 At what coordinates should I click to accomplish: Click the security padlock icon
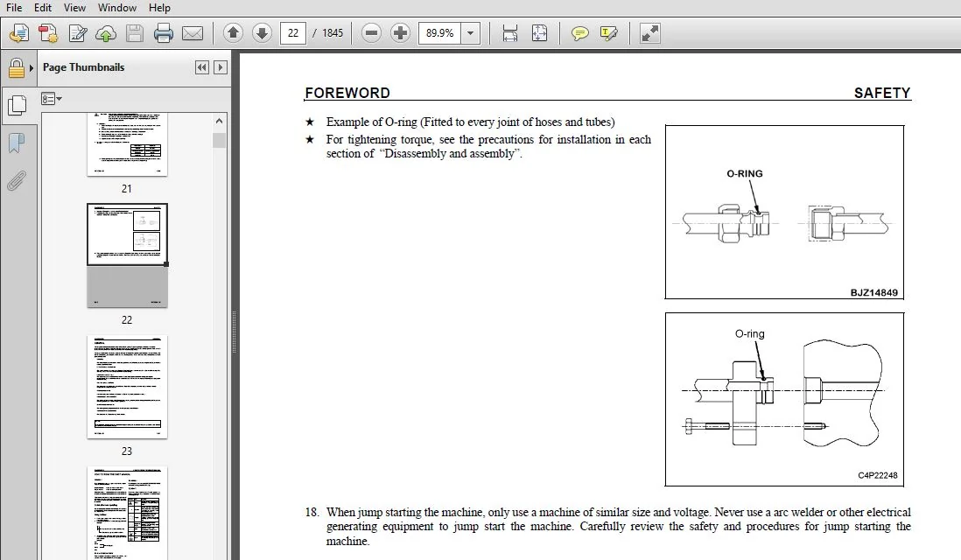16,68
